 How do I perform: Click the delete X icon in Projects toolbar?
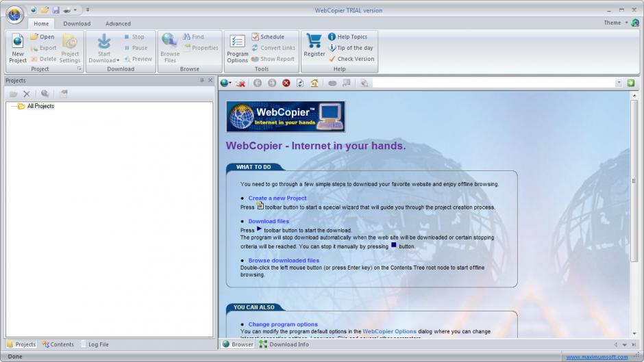point(27,94)
